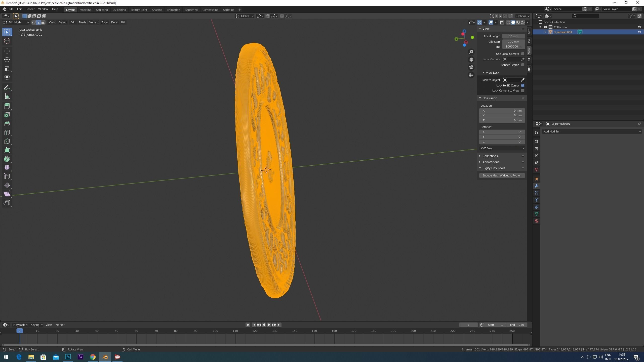The height and width of the screenshot is (362, 644).
Task: Activate the Measure tool
Action: [7, 97]
